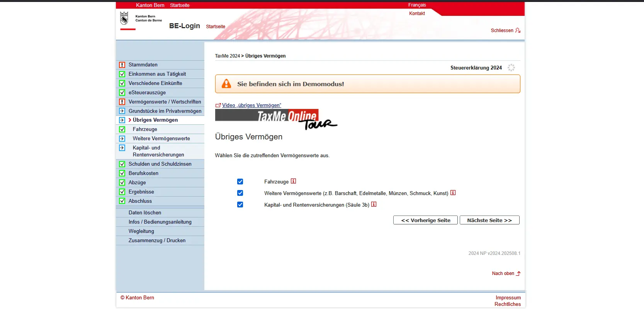Collapse the Übriges Vermögen sidebar section
The width and height of the screenshot is (644, 309).
click(x=155, y=120)
